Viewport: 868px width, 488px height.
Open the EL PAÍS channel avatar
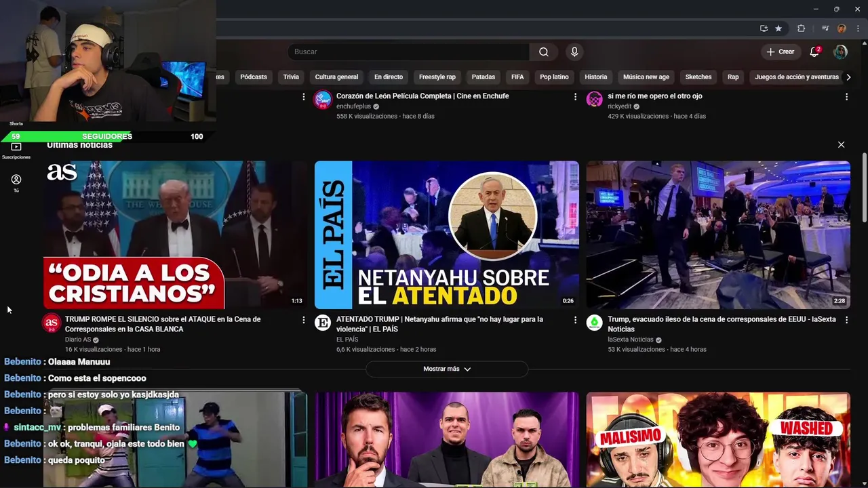(323, 323)
